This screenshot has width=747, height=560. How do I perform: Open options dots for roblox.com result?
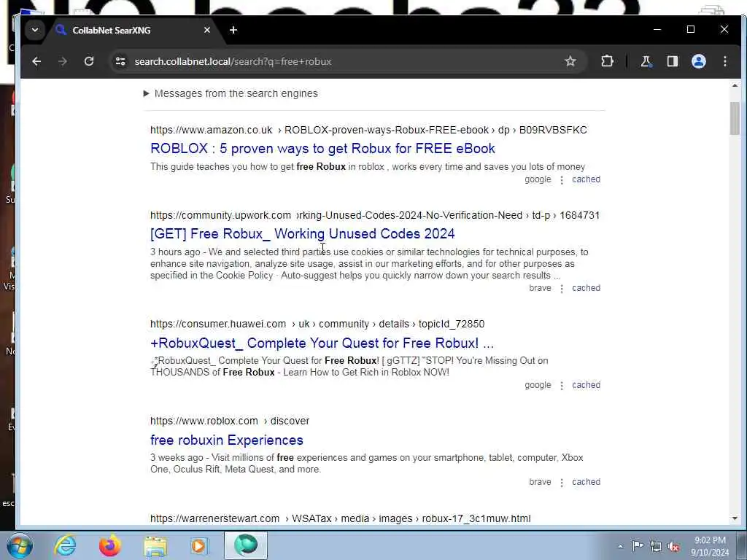tap(562, 483)
